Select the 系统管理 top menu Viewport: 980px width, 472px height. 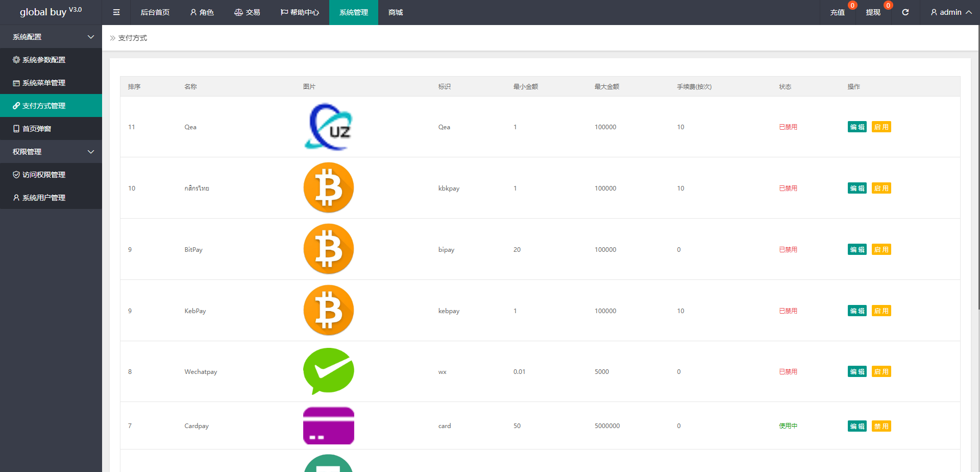point(354,12)
